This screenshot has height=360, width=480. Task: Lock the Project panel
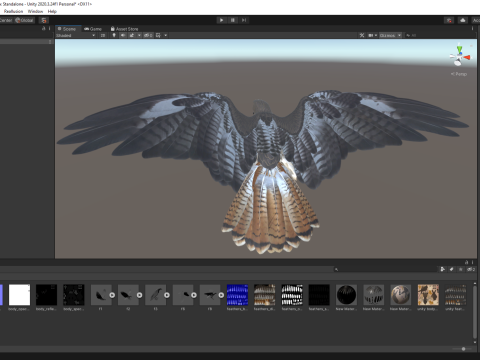466,262
